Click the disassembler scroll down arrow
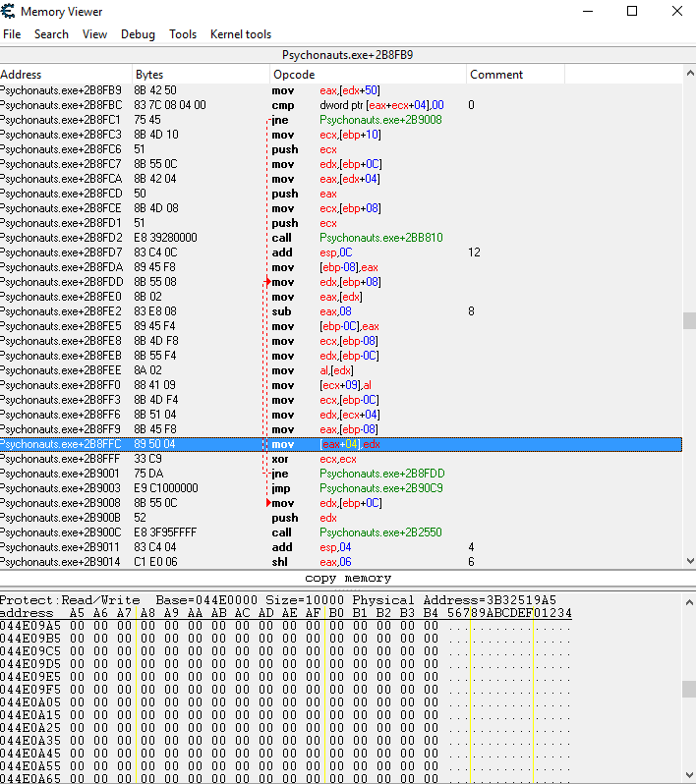This screenshot has width=696, height=784. click(689, 561)
